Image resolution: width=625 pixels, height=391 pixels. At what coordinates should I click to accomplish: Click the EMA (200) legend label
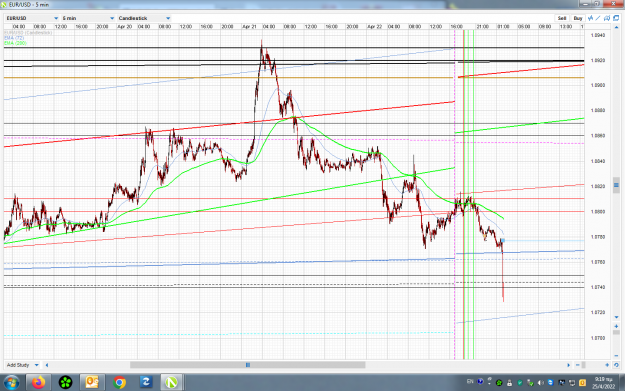16,43
